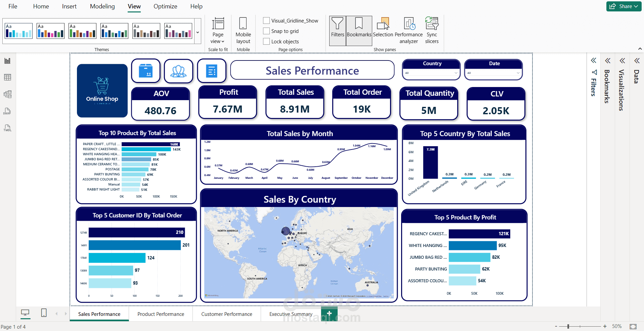This screenshot has height=331, width=644.
Task: Open the TMDL view
Action: click(x=7, y=128)
